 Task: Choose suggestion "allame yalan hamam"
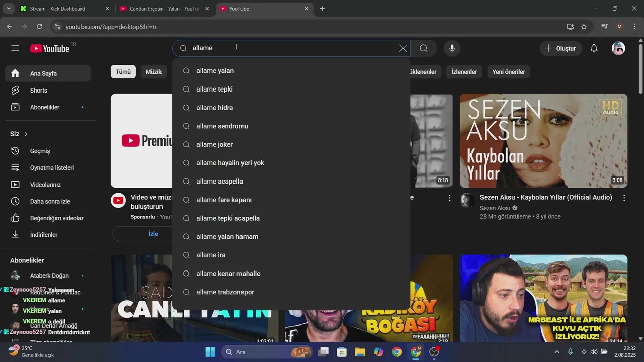coord(291,237)
